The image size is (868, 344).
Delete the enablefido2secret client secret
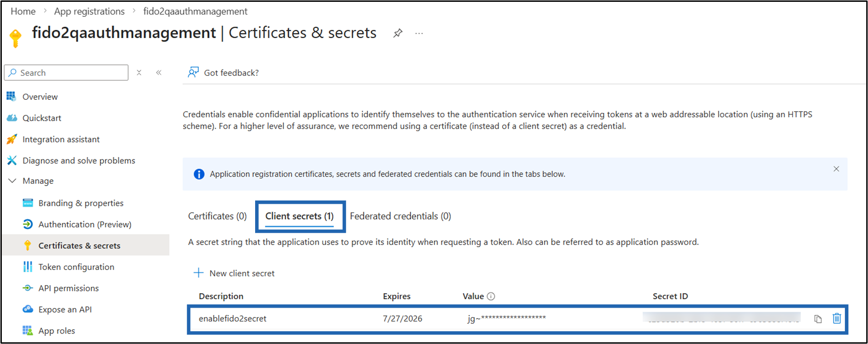click(x=837, y=319)
